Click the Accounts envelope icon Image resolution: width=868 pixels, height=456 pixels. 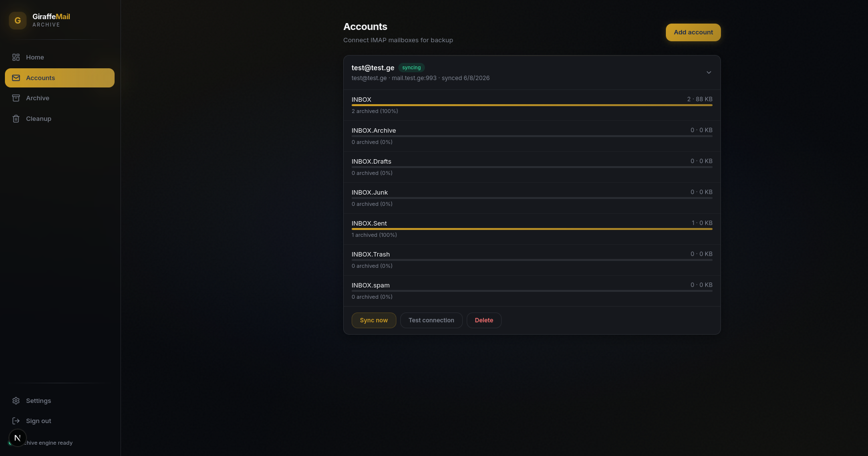point(16,78)
